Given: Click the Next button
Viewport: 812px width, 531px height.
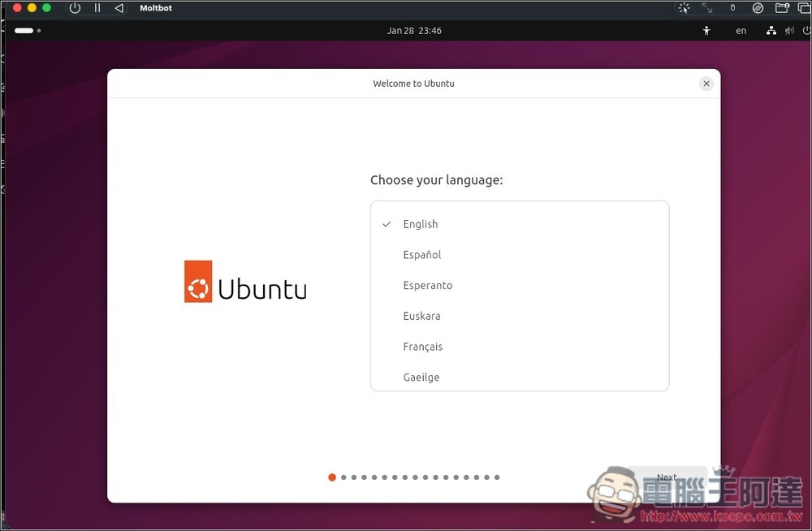Looking at the screenshot, I should point(667,477).
